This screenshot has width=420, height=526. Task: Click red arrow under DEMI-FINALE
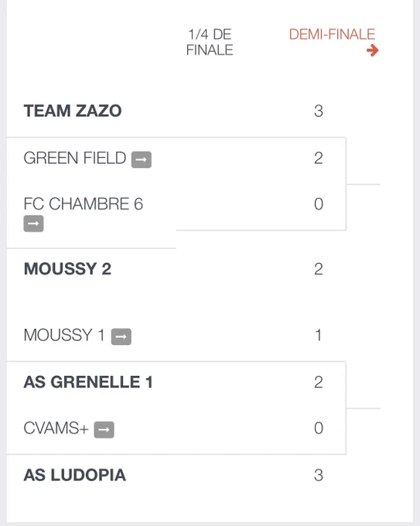point(372,50)
